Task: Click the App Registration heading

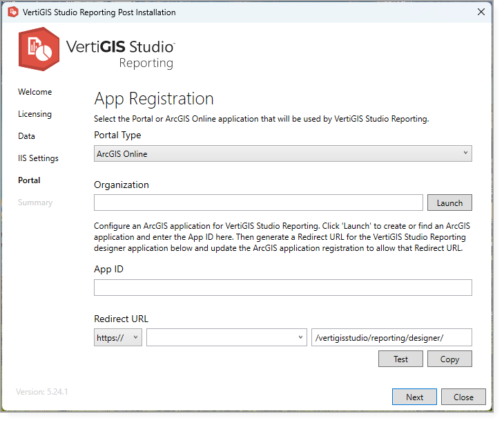Action: click(154, 99)
